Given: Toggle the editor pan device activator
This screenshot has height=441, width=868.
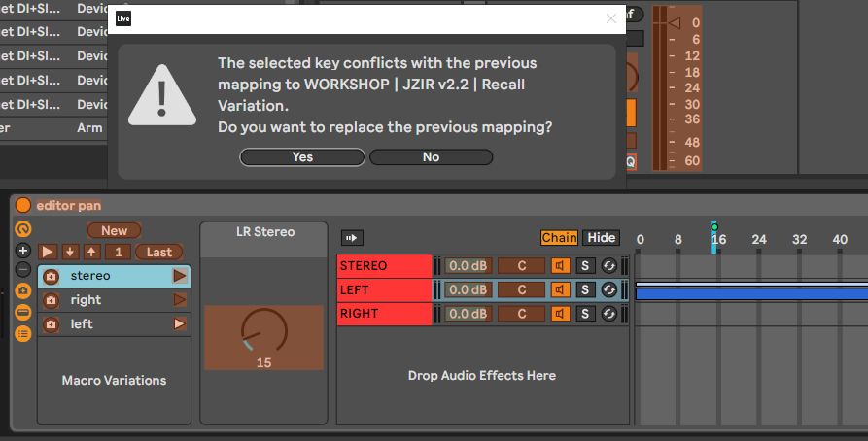Looking at the screenshot, I should coord(22,205).
